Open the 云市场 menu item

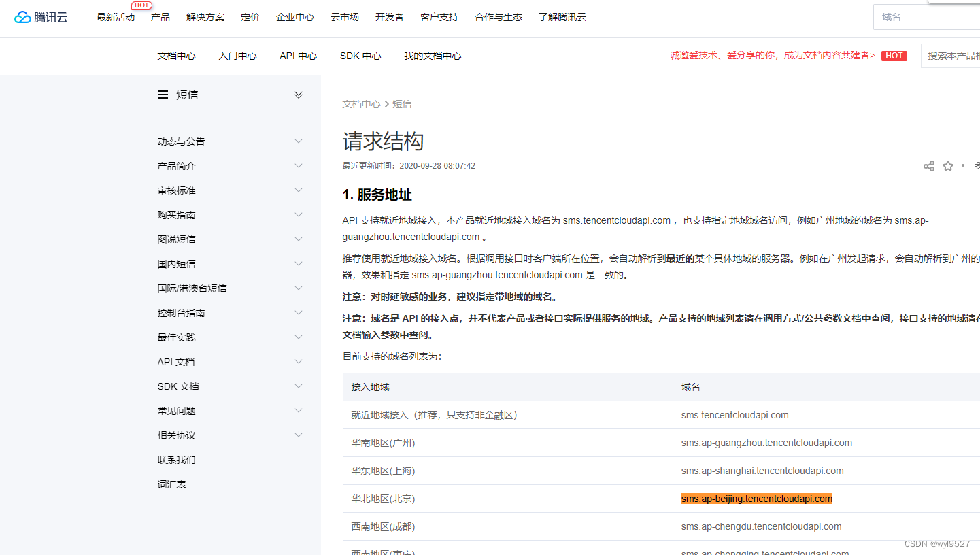345,17
